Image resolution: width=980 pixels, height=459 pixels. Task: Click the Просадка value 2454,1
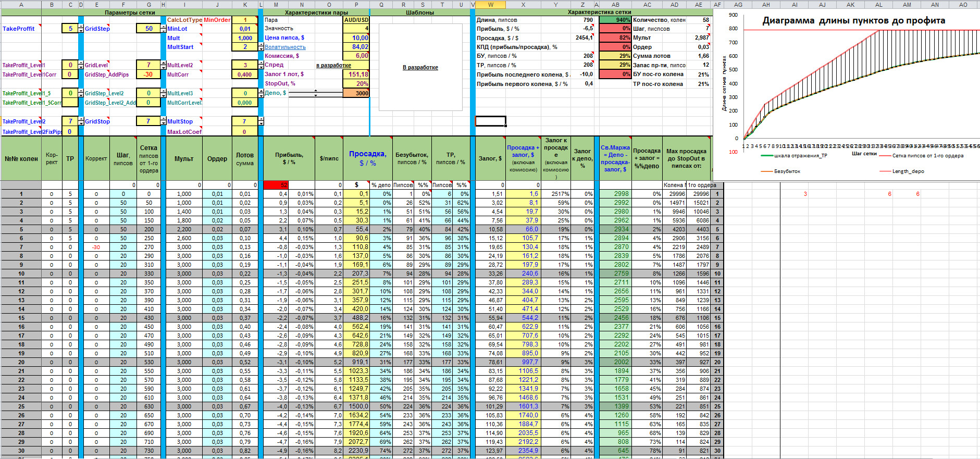(x=584, y=38)
